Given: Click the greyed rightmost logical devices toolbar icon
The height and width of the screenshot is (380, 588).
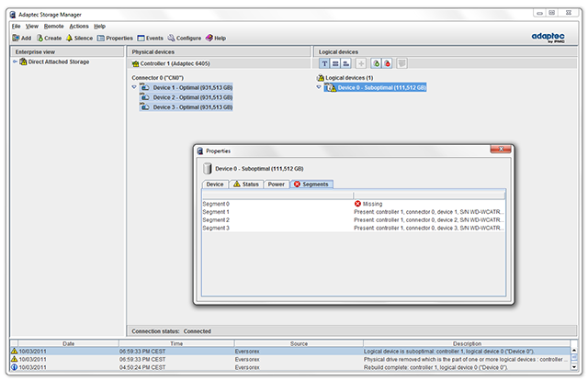Looking at the screenshot, I should [x=401, y=63].
